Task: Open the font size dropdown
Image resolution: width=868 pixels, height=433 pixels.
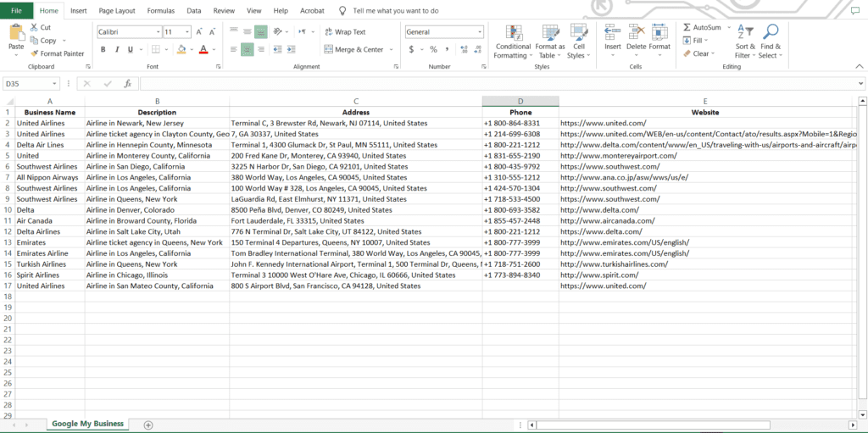Action: pyautogui.click(x=187, y=32)
